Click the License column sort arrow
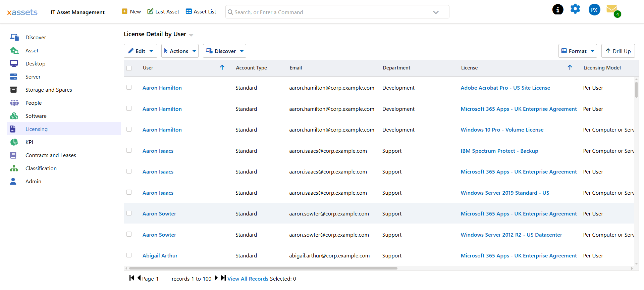644x290 pixels. (x=570, y=67)
